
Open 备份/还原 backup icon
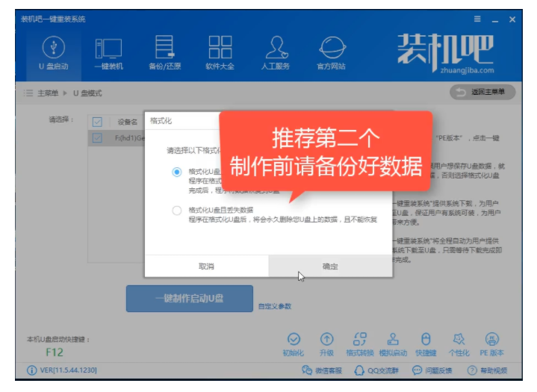pyautogui.click(x=164, y=48)
